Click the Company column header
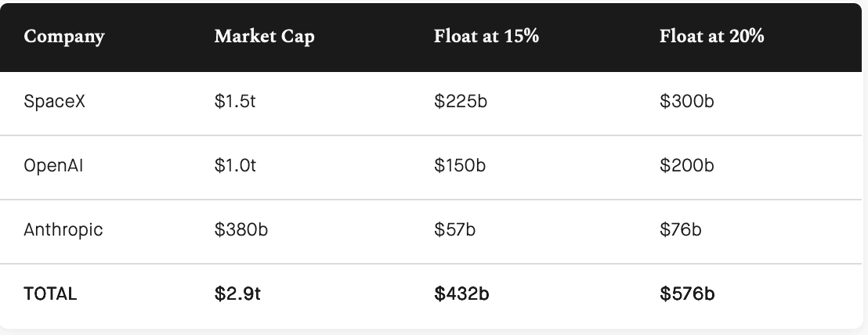The image size is (868, 335). (x=64, y=37)
